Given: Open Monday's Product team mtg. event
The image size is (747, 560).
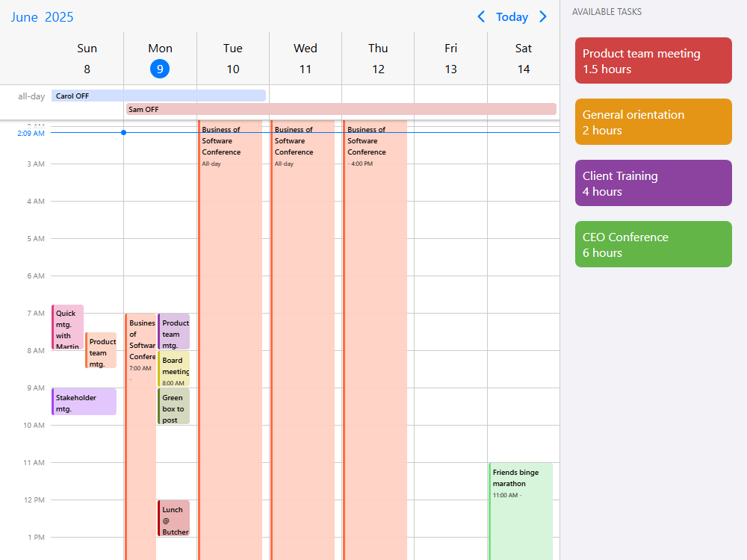Looking at the screenshot, I should click(174, 332).
